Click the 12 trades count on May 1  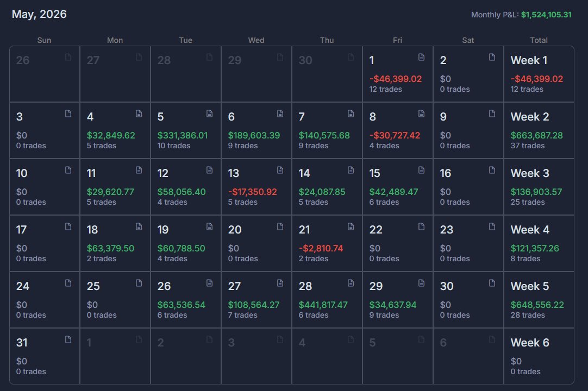[x=385, y=89]
